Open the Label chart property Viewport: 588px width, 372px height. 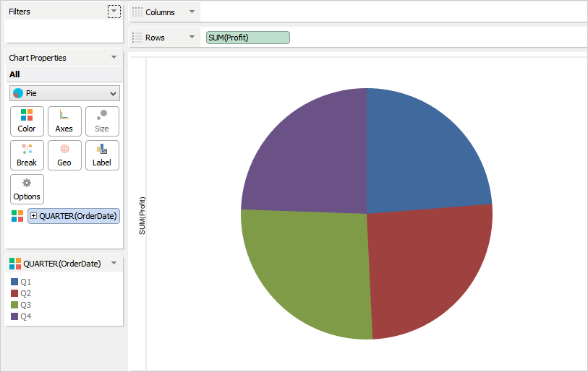pos(102,155)
